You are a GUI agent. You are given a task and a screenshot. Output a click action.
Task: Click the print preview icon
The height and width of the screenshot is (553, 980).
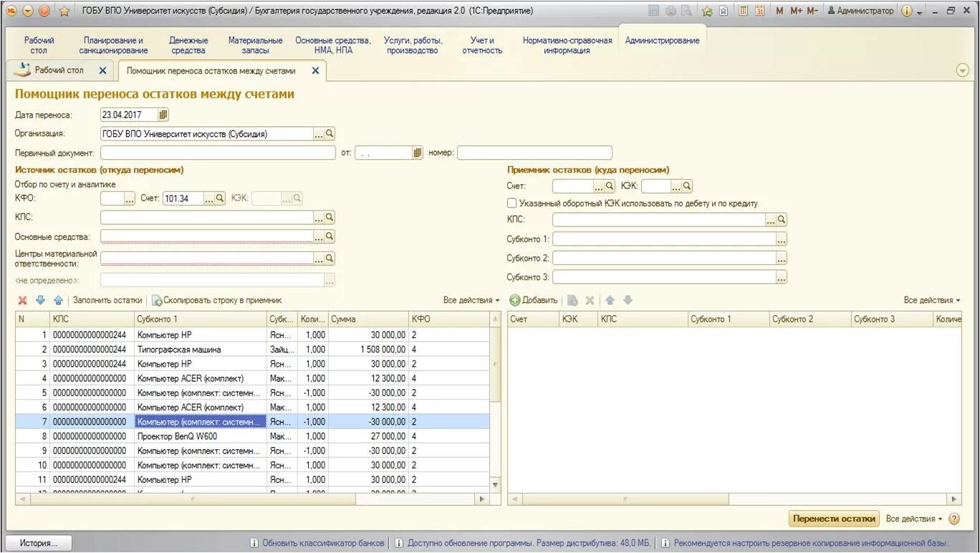click(686, 11)
